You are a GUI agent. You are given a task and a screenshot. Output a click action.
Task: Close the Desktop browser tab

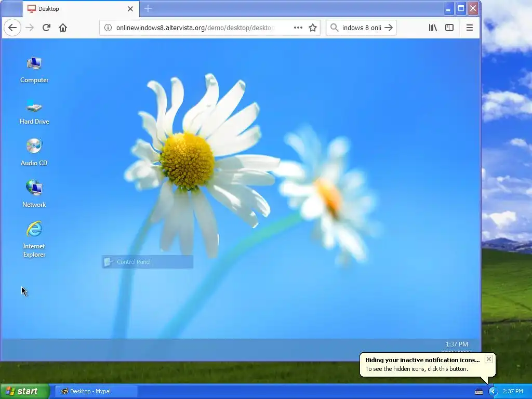tap(130, 9)
